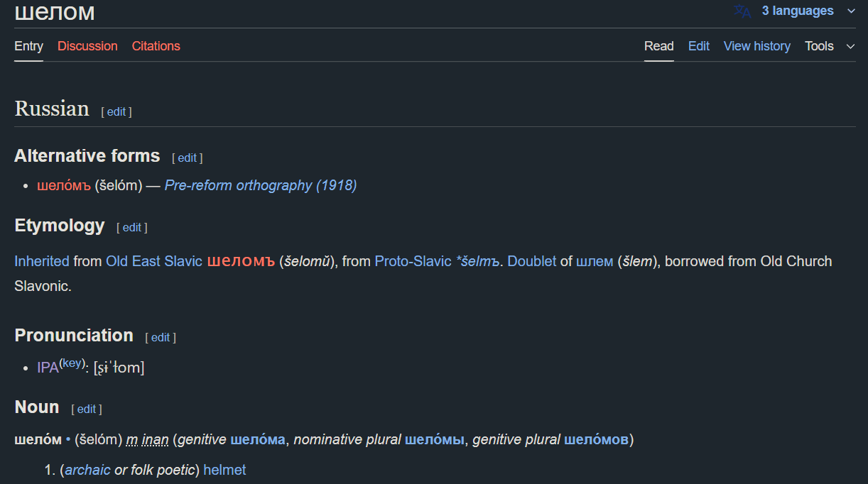Select the Edit tab
Viewport: 868px width, 484px height.
pyautogui.click(x=698, y=46)
